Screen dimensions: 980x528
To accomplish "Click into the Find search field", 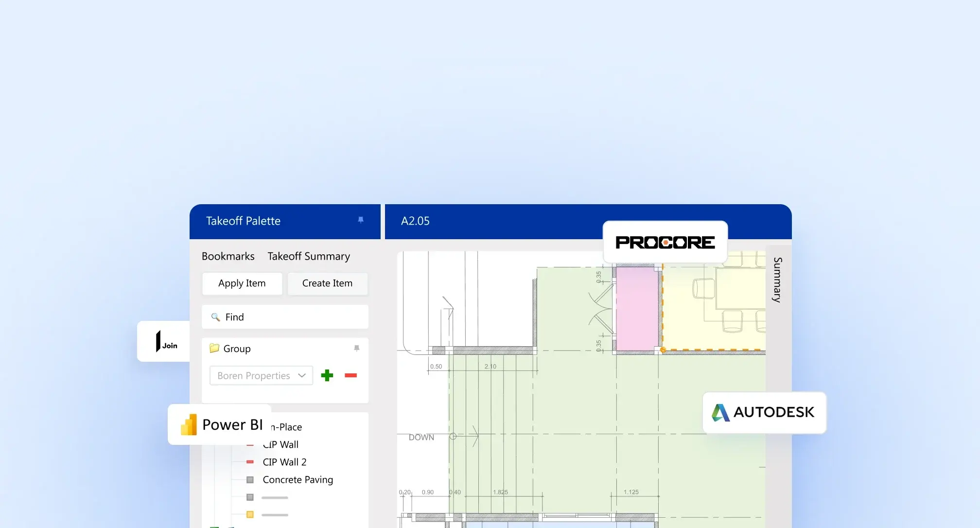I will (292, 317).
